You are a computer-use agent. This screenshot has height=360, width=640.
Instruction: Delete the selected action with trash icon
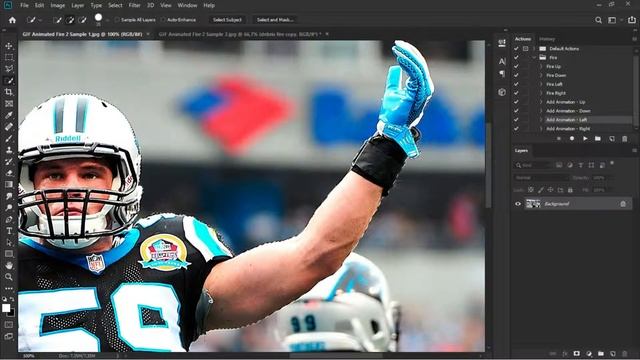pos(624,139)
